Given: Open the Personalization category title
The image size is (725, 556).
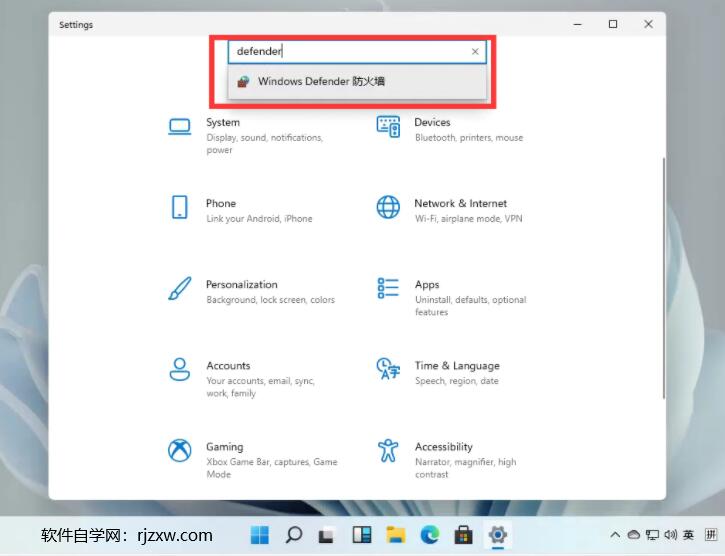Looking at the screenshot, I should coord(242,284).
